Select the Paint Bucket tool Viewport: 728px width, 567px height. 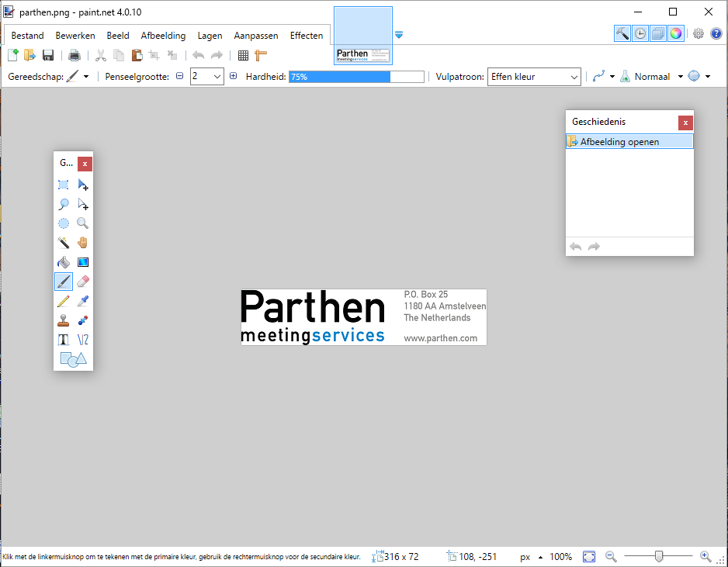tap(64, 262)
